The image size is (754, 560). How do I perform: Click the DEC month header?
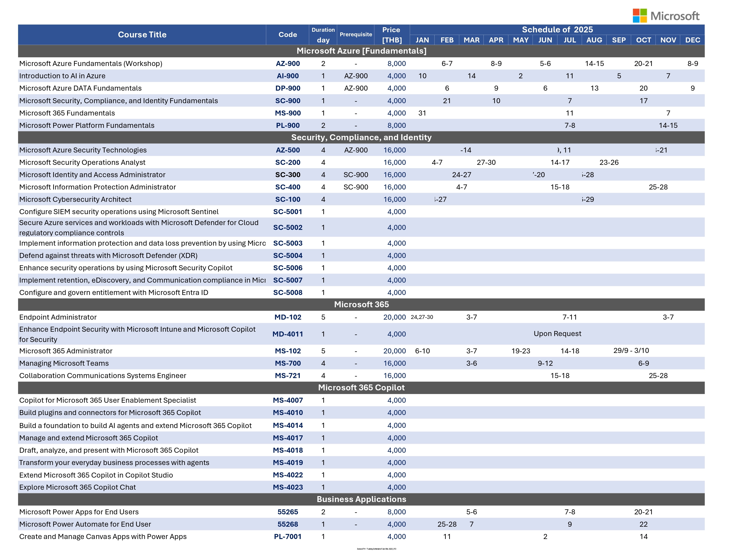(693, 40)
